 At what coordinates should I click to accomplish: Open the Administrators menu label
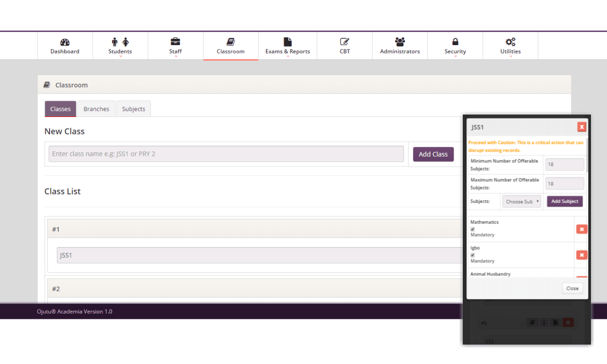coord(400,51)
